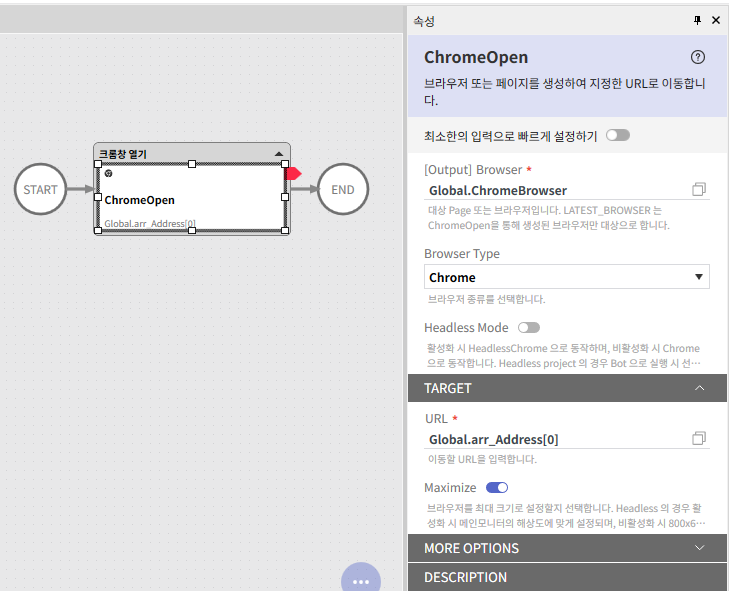Screen dimensions: 729x591
Task: Expand the DESCRIPTION section header
Action: click(567, 577)
